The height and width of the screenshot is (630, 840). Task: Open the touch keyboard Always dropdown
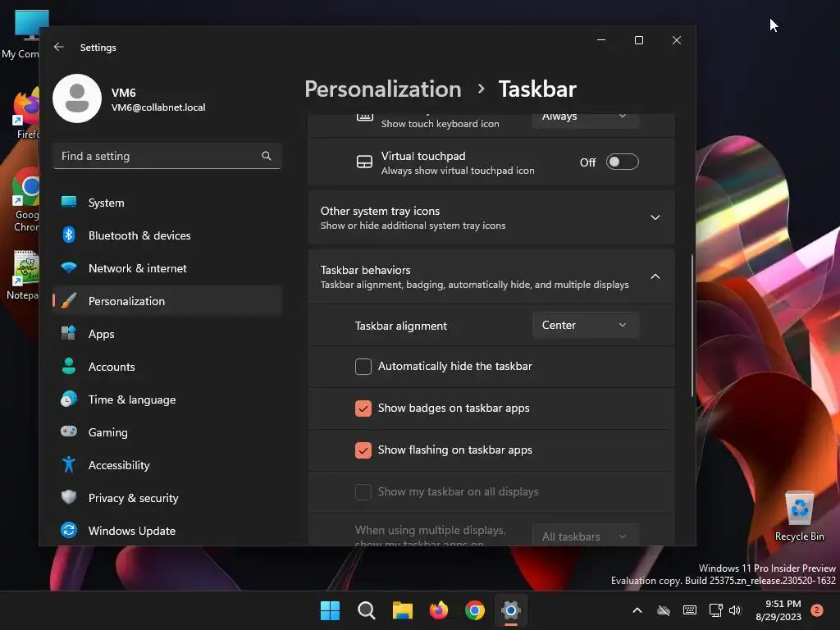pos(586,121)
